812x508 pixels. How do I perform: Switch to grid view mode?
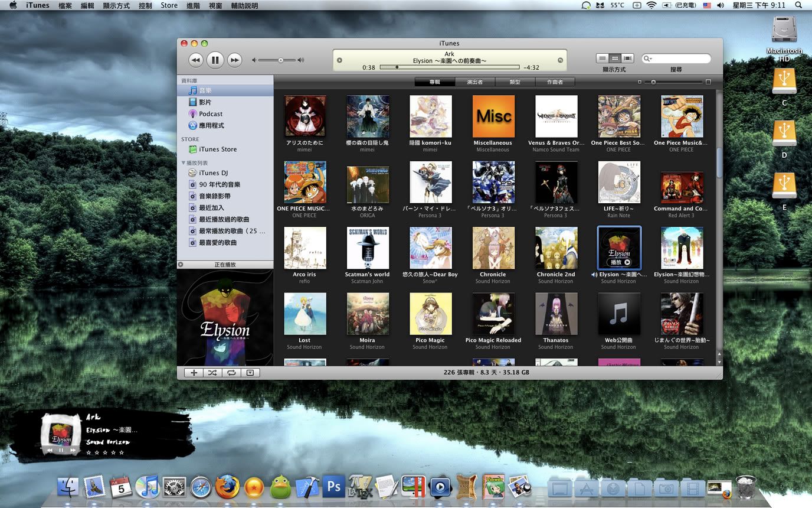coord(615,58)
